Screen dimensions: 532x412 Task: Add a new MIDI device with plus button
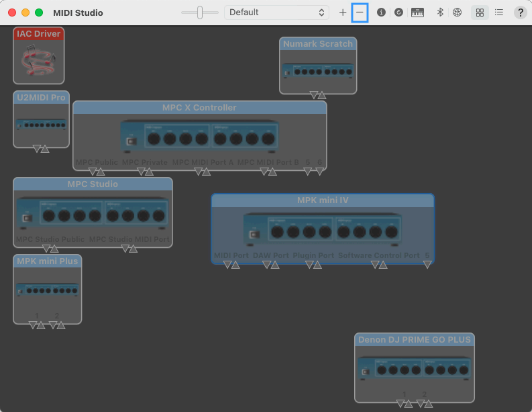tap(342, 12)
